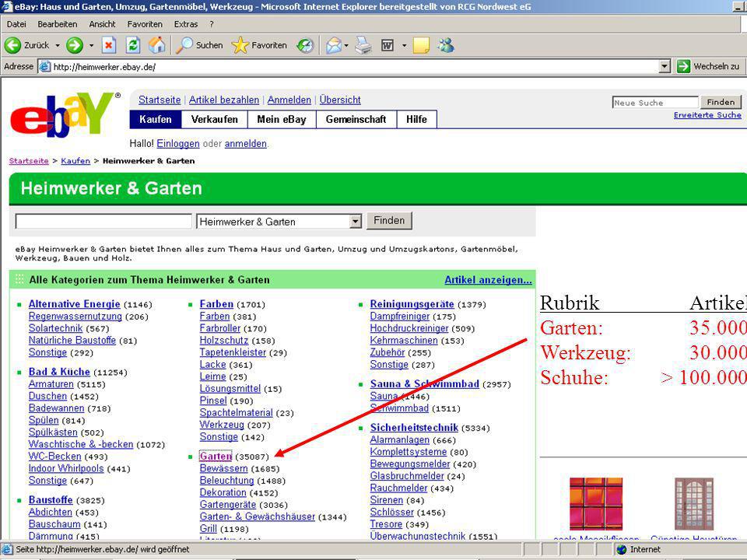Show browsing history with the clock icon
Screen dimensions: 747x560
[305, 45]
